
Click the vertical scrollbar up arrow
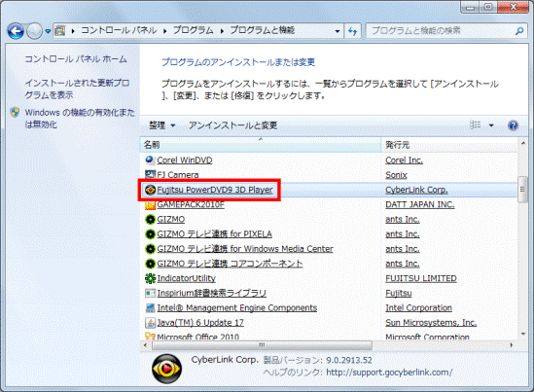pos(522,143)
